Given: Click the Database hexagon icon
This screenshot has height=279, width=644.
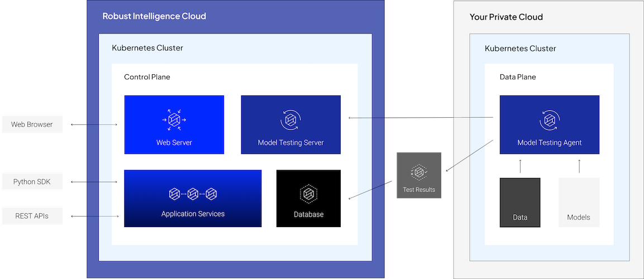Looking at the screenshot, I should tap(308, 194).
